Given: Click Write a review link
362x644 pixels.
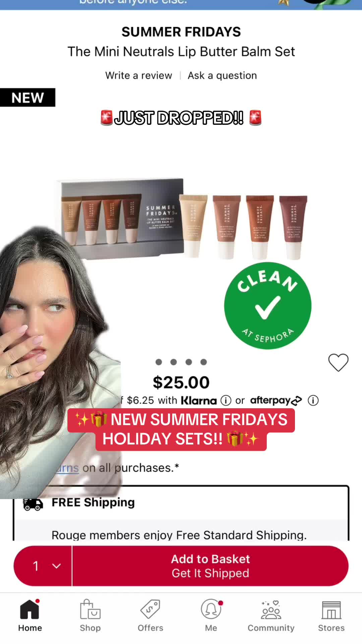Looking at the screenshot, I should (x=139, y=75).
